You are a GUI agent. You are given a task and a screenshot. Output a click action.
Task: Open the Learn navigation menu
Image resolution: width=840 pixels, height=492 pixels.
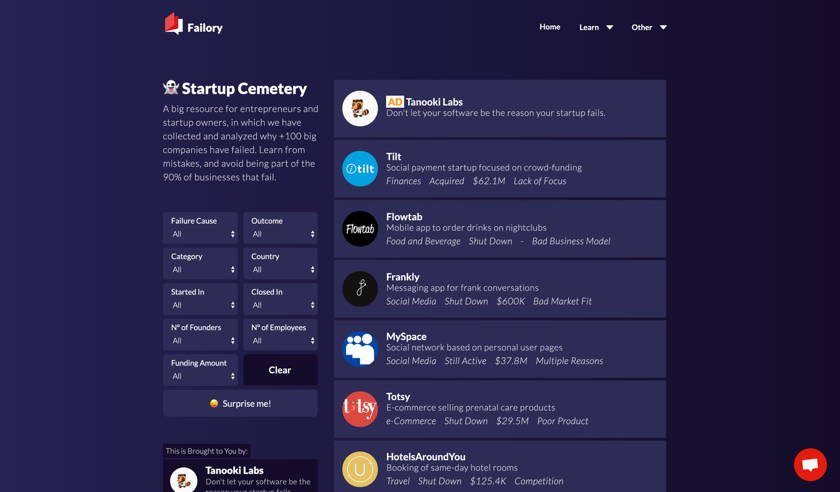(596, 27)
